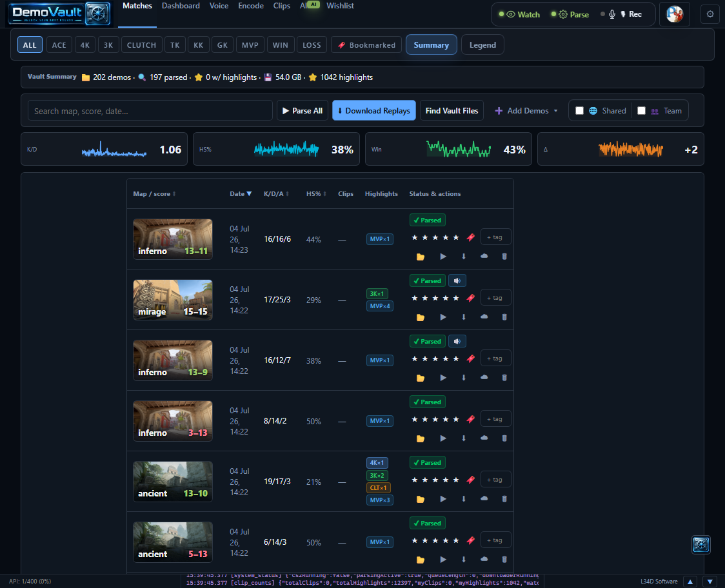Toggle bookmark on inferno 3–13 row
Screen dimensions: 725x588
coord(471,419)
